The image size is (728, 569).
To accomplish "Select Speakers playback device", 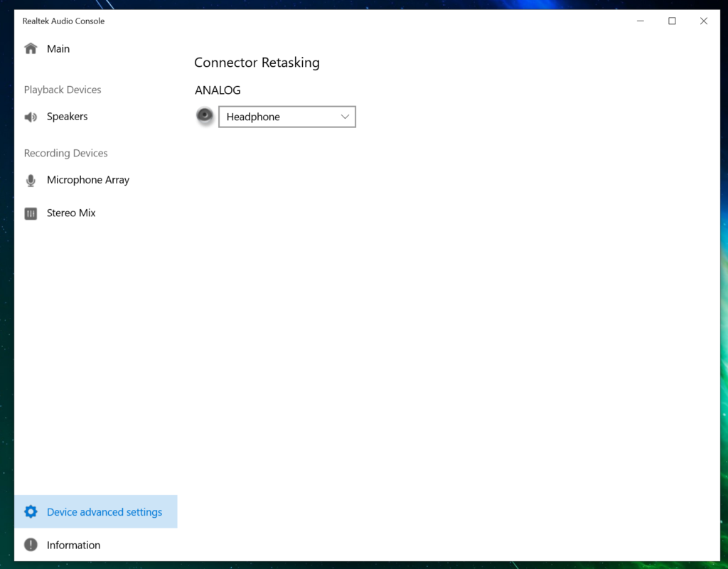I will click(x=67, y=117).
